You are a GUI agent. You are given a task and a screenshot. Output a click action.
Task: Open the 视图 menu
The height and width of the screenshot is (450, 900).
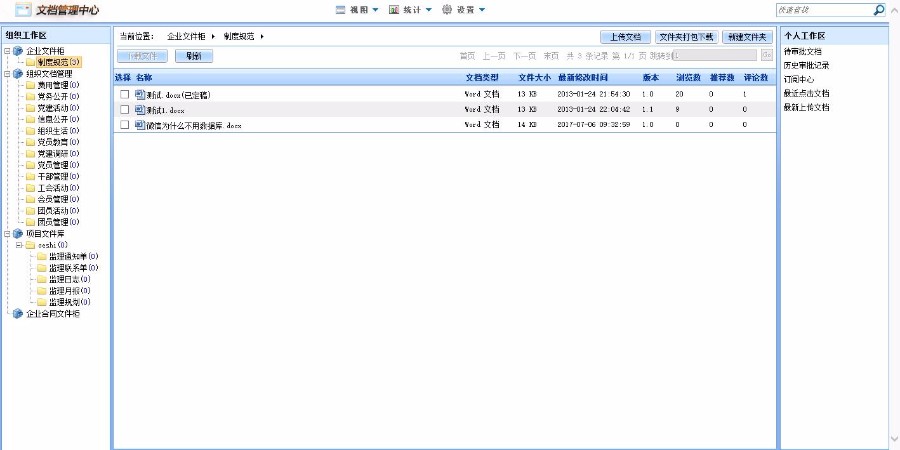(357, 10)
